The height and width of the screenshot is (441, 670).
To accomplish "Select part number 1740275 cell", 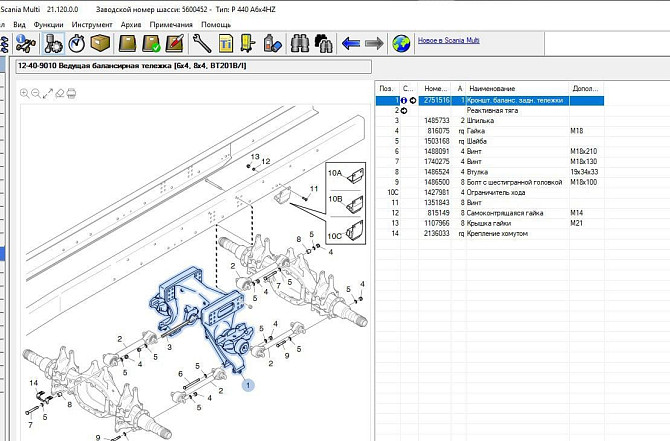I will coord(436,162).
